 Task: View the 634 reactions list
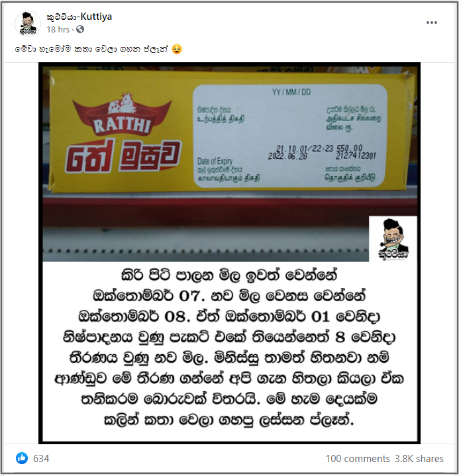click(x=41, y=458)
